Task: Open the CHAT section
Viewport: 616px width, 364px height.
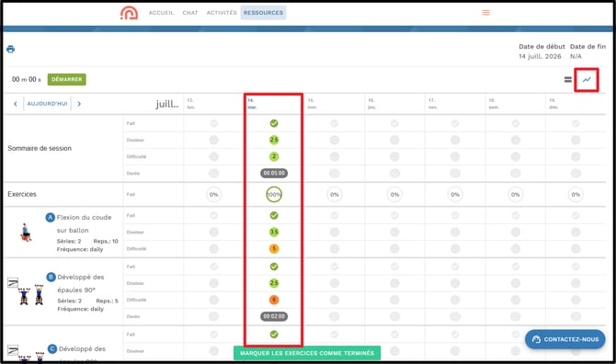Action: point(190,13)
